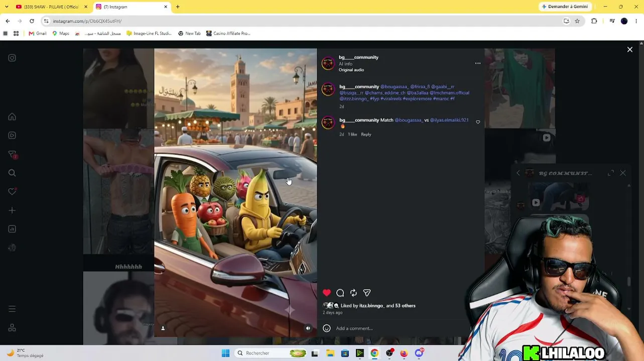Open the Casino Affiliate Pro bookmark
The width and height of the screenshot is (644, 361).
click(228, 34)
